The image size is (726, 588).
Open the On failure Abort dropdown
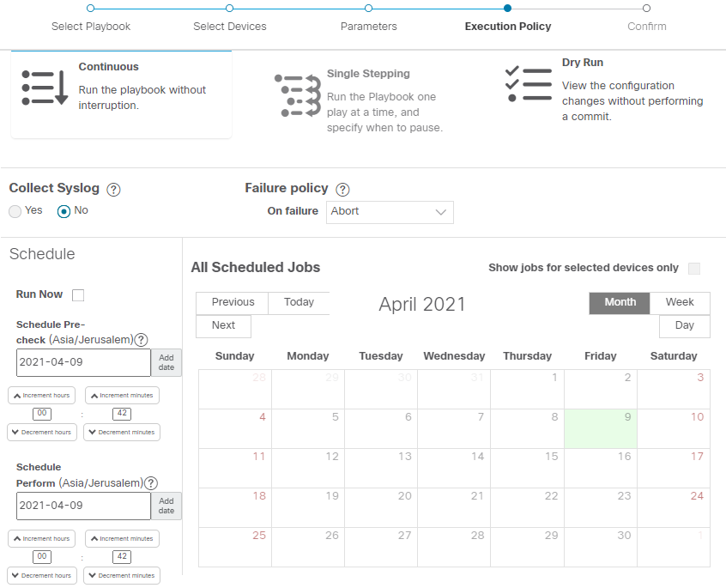[390, 212]
